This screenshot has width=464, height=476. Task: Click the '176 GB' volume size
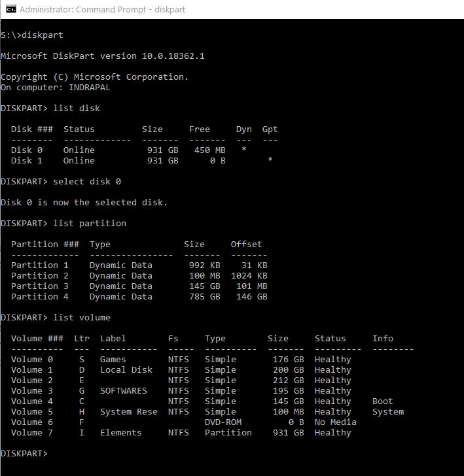pos(289,360)
